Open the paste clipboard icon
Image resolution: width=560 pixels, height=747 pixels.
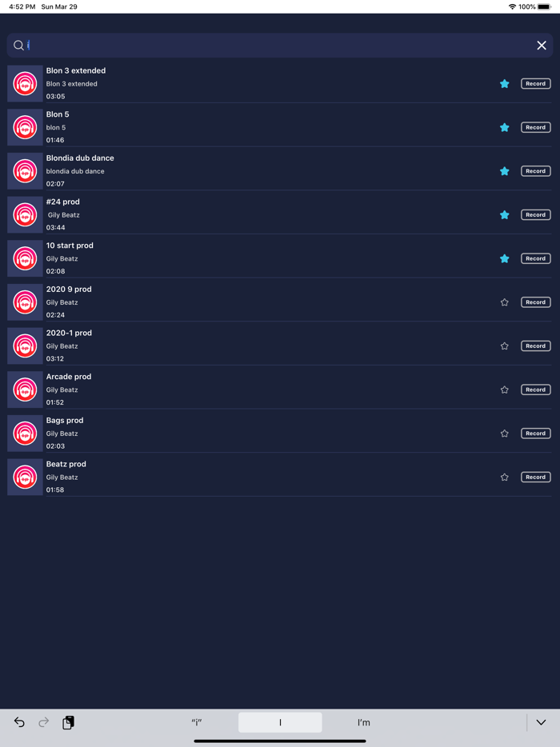68,722
